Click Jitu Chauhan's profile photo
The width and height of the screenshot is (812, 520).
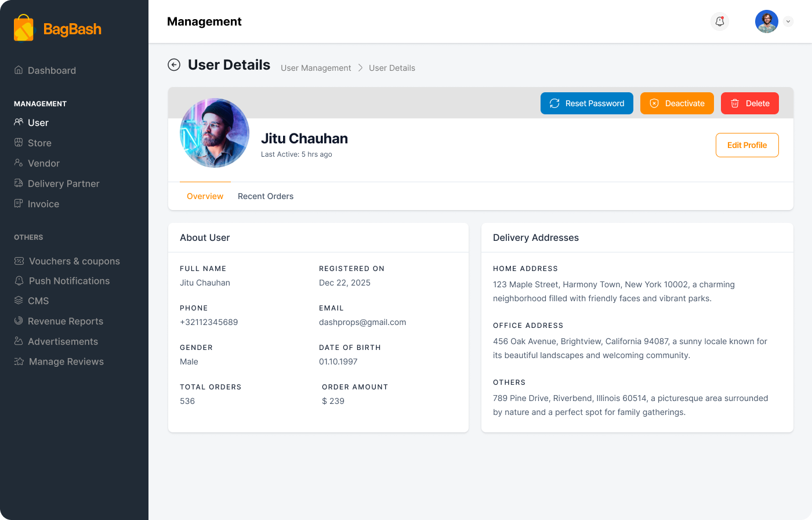coord(215,133)
